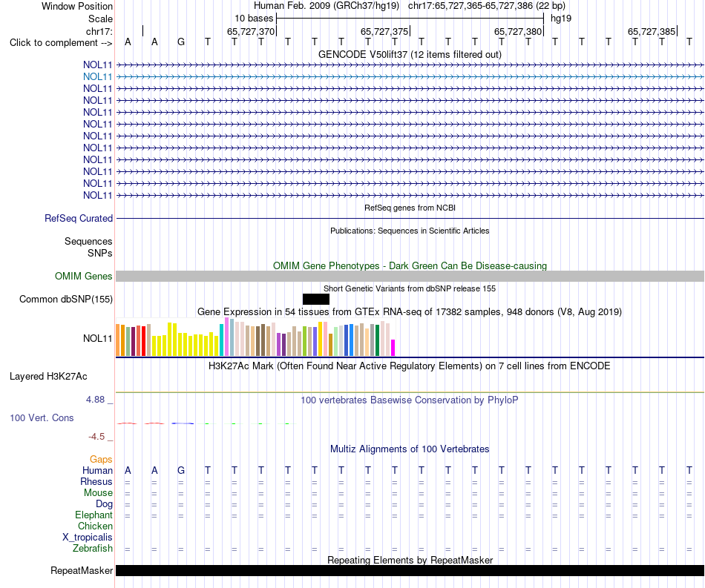Click the 4.88 PhyloP upper limit value
Image resolution: width=705 pixels, height=588 pixels.
(95, 400)
